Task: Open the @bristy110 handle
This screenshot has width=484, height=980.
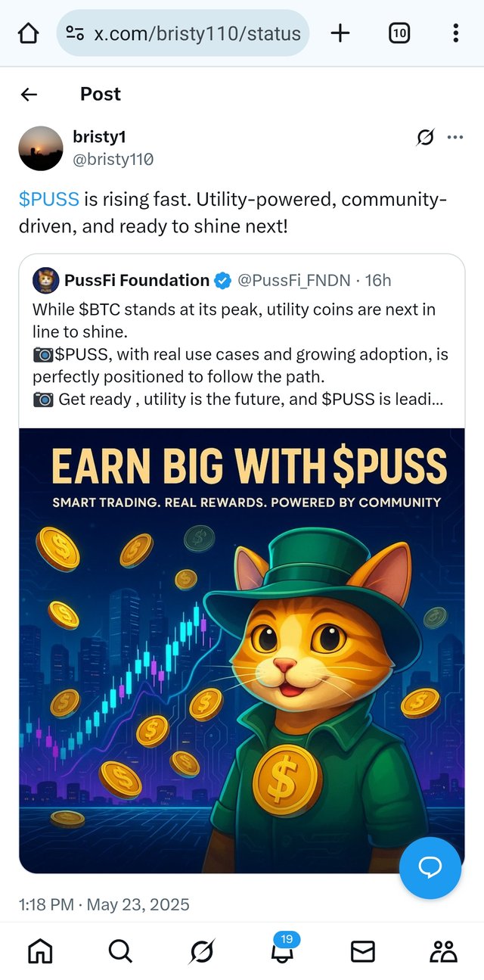Action: 113,159
